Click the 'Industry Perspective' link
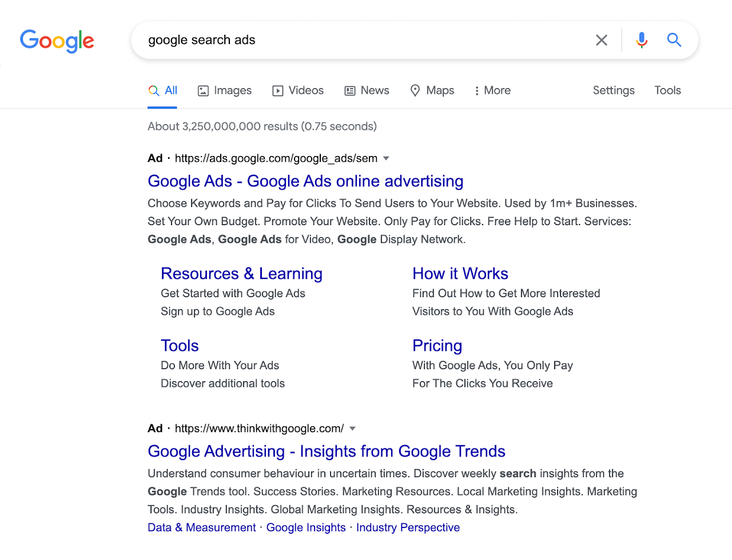 408,527
